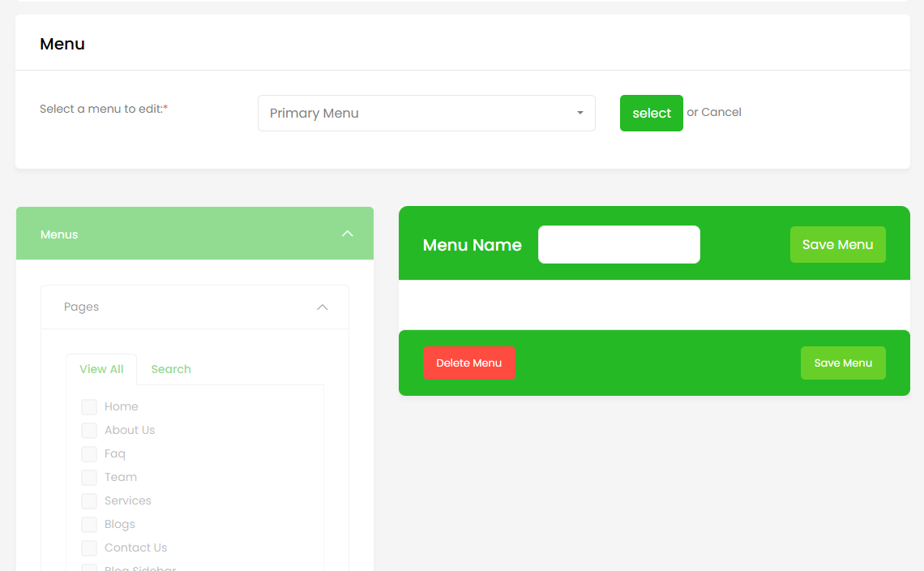Screen dimensions: 924x571
Task: Click the red Delete Menu button
Action: [x=468, y=363]
